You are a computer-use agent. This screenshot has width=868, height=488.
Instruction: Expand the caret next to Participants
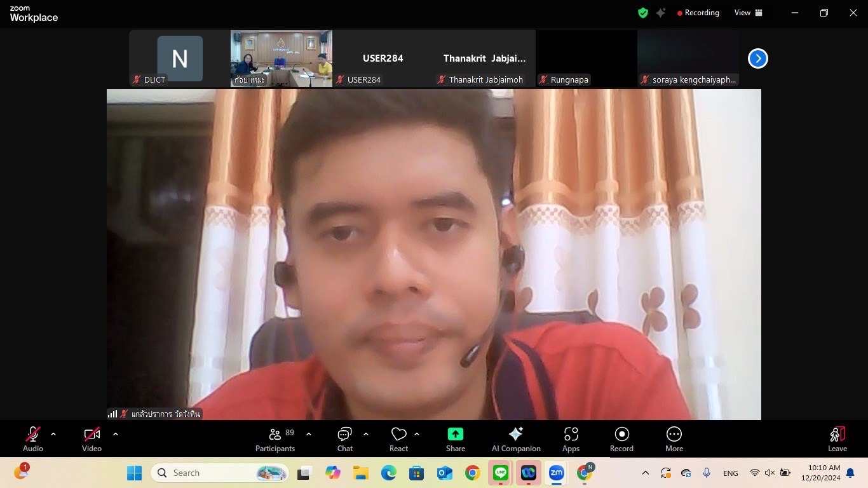(309, 434)
